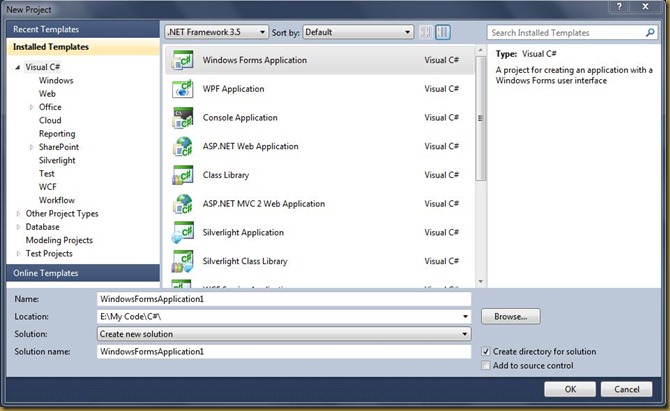Viewport: 670px width, 411px height.
Task: Select the Installed Templates section
Action: pyautogui.click(x=83, y=47)
